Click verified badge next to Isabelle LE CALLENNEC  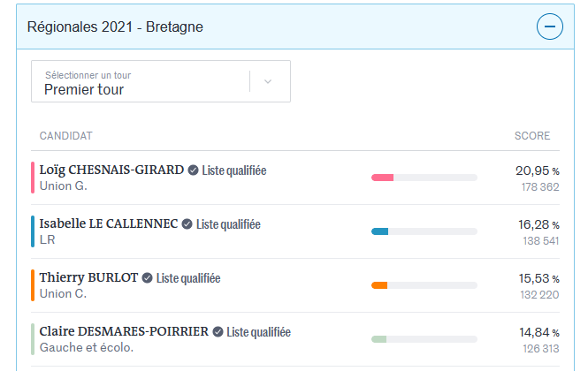point(187,224)
